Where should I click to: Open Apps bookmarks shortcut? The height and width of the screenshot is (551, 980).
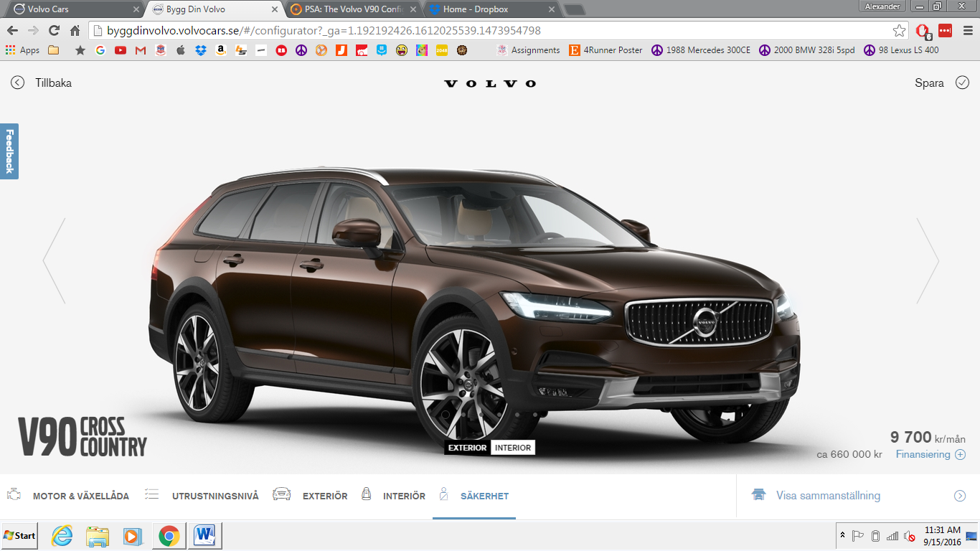point(22,50)
